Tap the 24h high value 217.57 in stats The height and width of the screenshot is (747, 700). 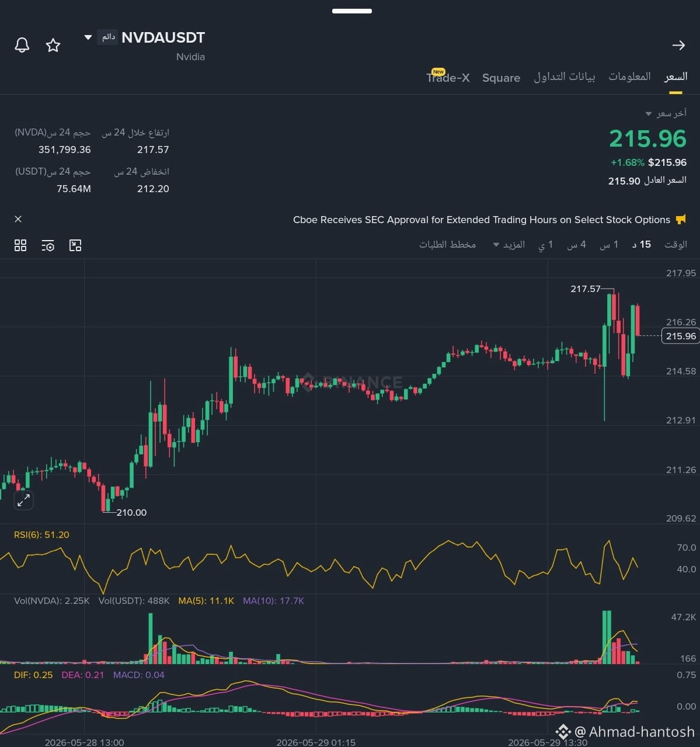pyautogui.click(x=153, y=150)
